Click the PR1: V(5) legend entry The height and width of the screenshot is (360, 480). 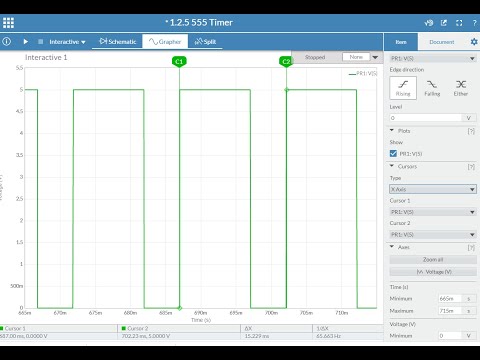pos(363,74)
